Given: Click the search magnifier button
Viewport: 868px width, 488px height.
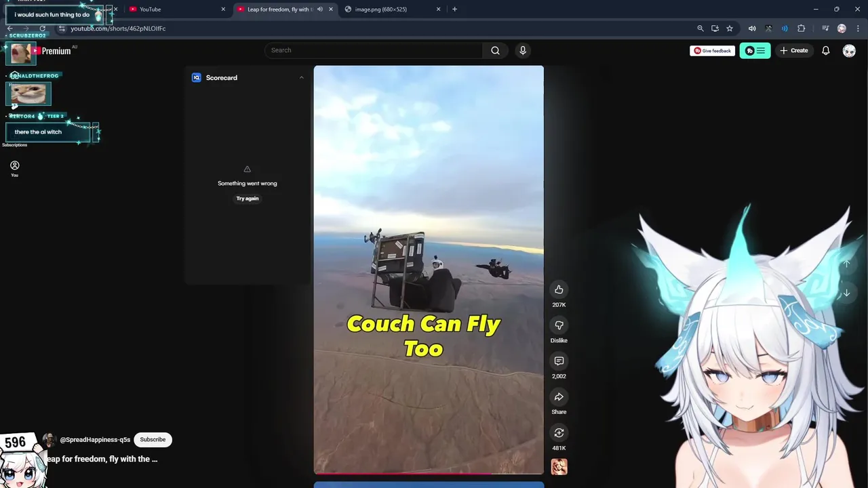Looking at the screenshot, I should (495, 50).
